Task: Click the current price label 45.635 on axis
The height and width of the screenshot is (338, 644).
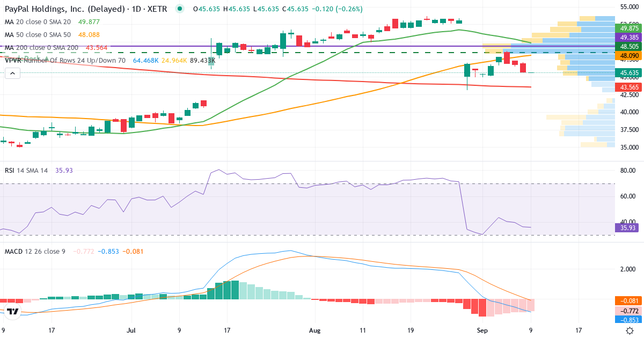Action: click(629, 72)
